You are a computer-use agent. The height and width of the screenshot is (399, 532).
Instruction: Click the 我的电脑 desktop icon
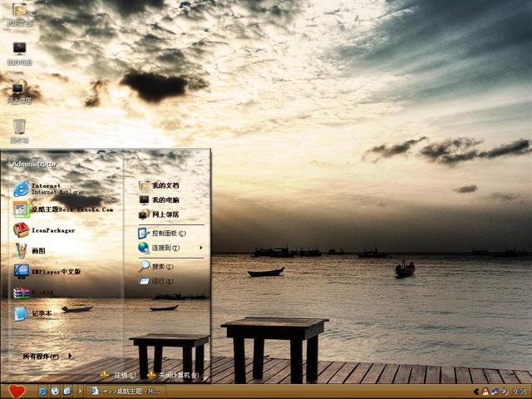tap(19, 53)
